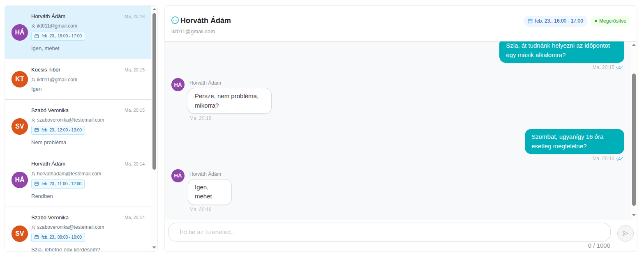Click the 'Megerősítve' status badge
Screen dimensions: 644x260
pyautogui.click(x=610, y=21)
